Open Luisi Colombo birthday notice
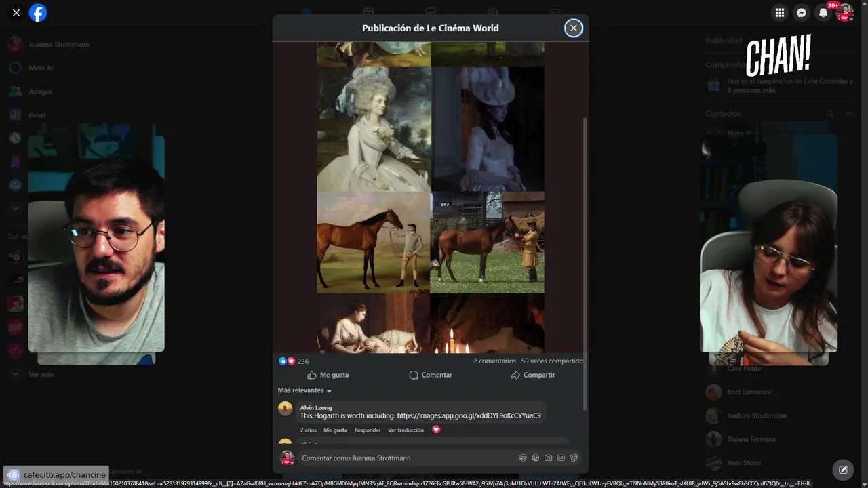 click(x=790, y=85)
